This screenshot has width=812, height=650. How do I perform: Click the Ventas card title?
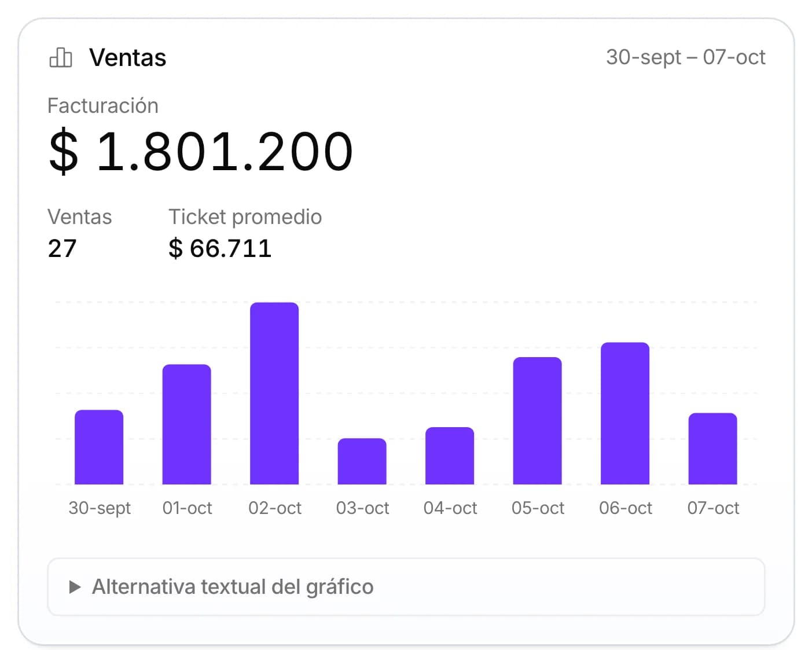[127, 57]
